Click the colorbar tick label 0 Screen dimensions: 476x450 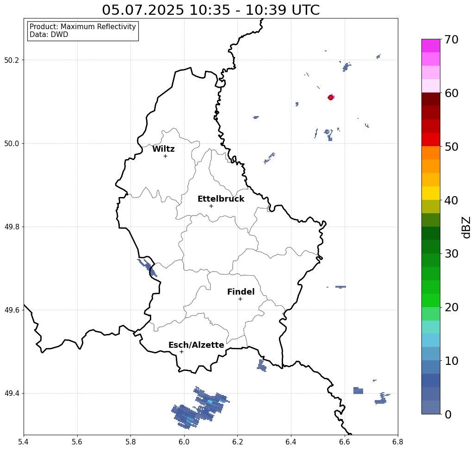[x=448, y=414]
